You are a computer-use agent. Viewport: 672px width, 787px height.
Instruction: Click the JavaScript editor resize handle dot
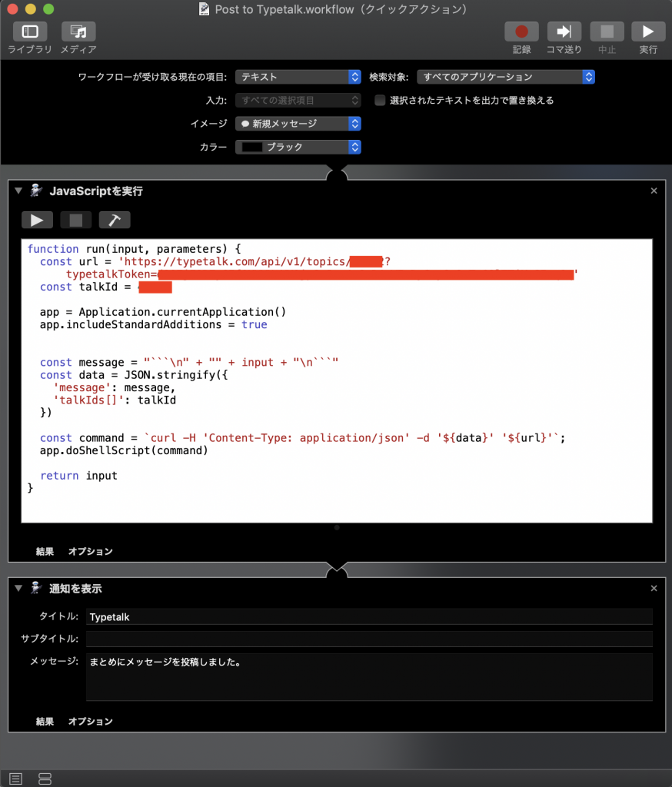(x=337, y=527)
